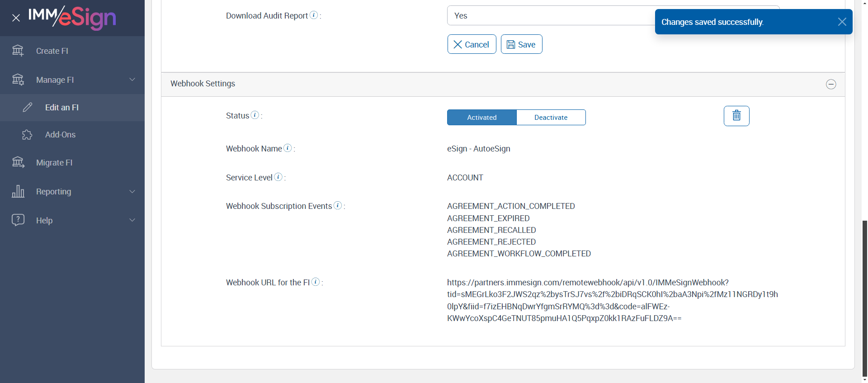868x383 pixels.
Task: Click the eSign - AutoeSign webhook name
Action: 479,149
